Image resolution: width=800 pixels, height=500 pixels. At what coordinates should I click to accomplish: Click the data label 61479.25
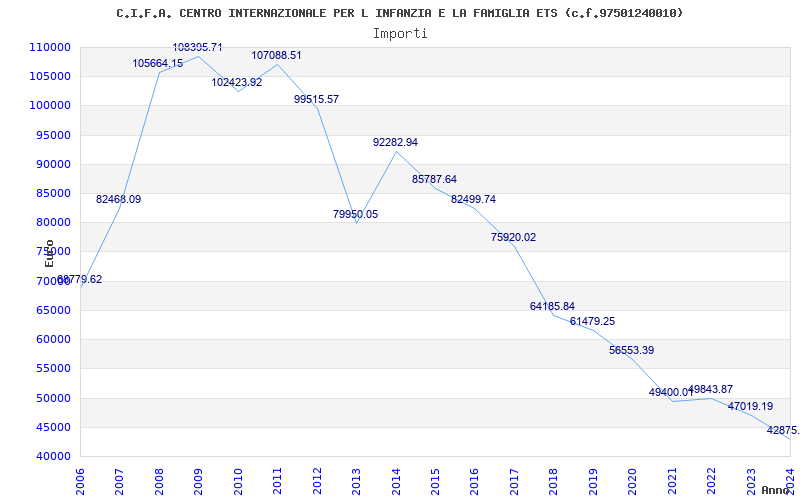click(592, 321)
